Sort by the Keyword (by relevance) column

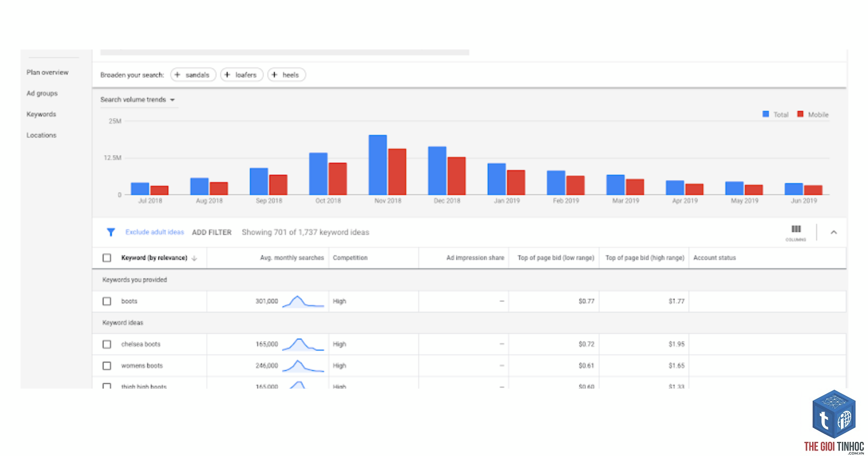point(159,258)
